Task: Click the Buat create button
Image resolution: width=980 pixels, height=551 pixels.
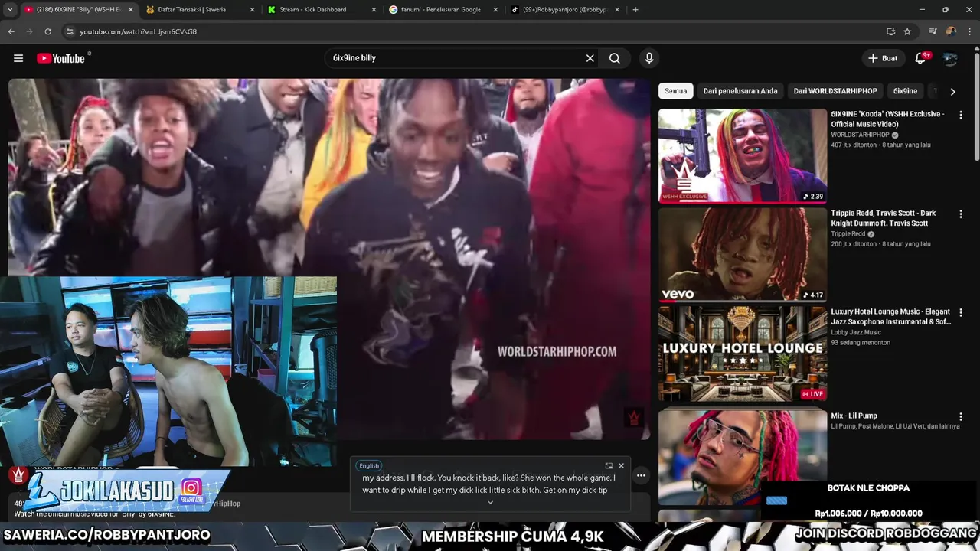Action: pos(883,58)
